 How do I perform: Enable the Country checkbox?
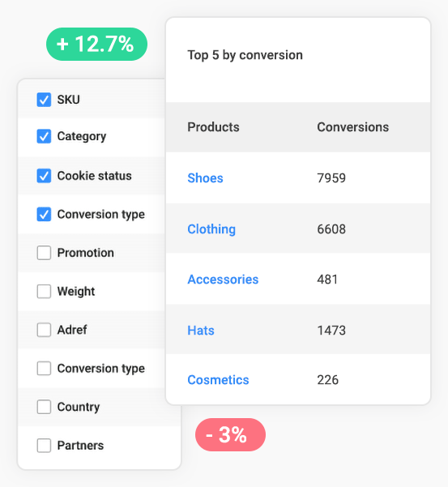point(44,407)
